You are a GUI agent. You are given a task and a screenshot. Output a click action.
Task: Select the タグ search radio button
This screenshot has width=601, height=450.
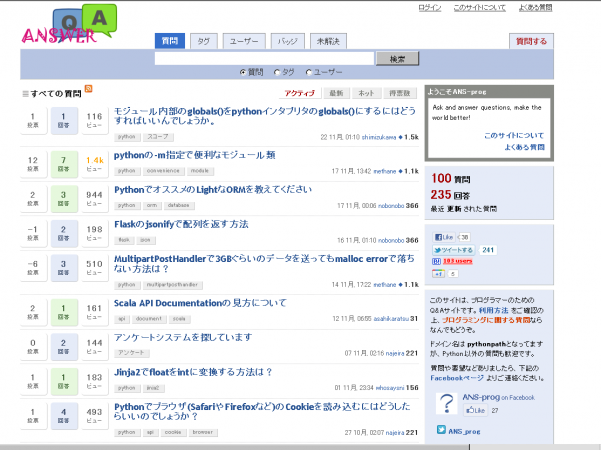[x=275, y=72]
